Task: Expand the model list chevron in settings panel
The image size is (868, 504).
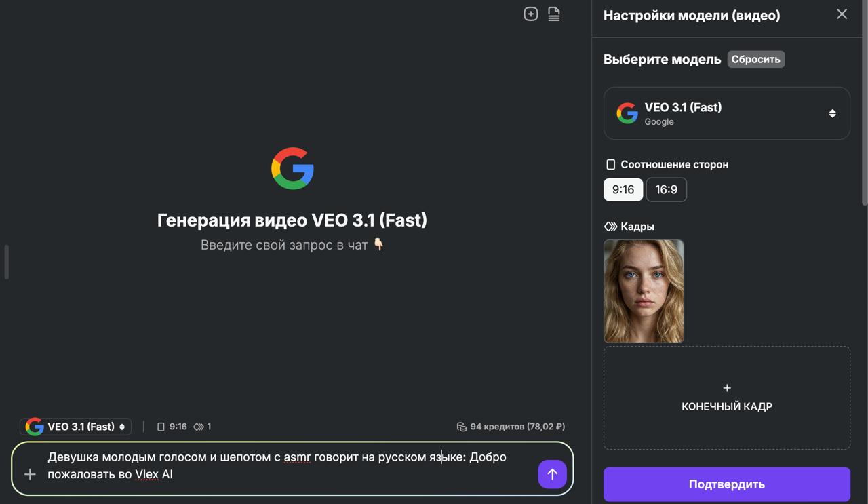Action: coord(832,113)
